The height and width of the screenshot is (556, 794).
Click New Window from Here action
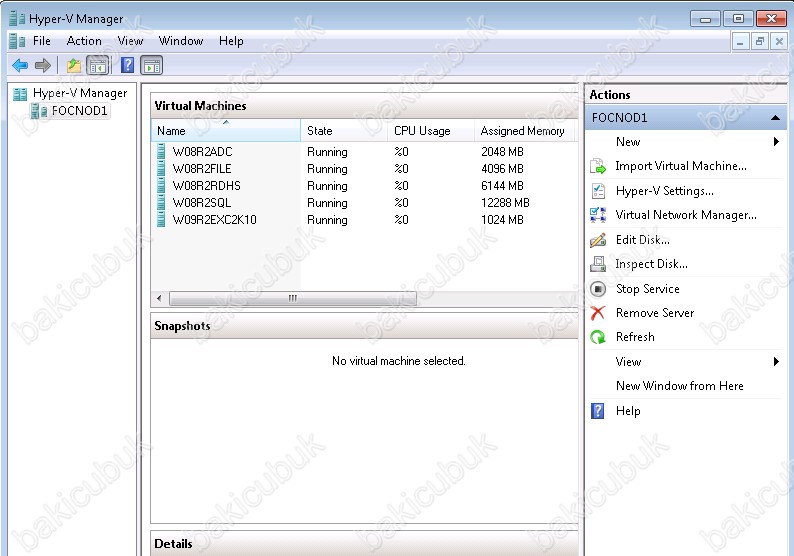point(680,386)
